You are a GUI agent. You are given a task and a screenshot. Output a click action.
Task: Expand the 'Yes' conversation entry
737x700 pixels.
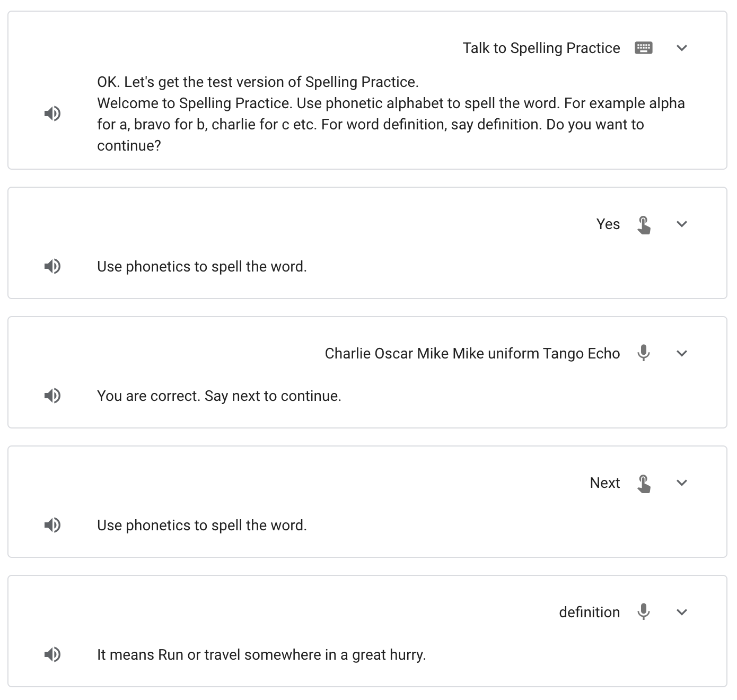tap(682, 224)
